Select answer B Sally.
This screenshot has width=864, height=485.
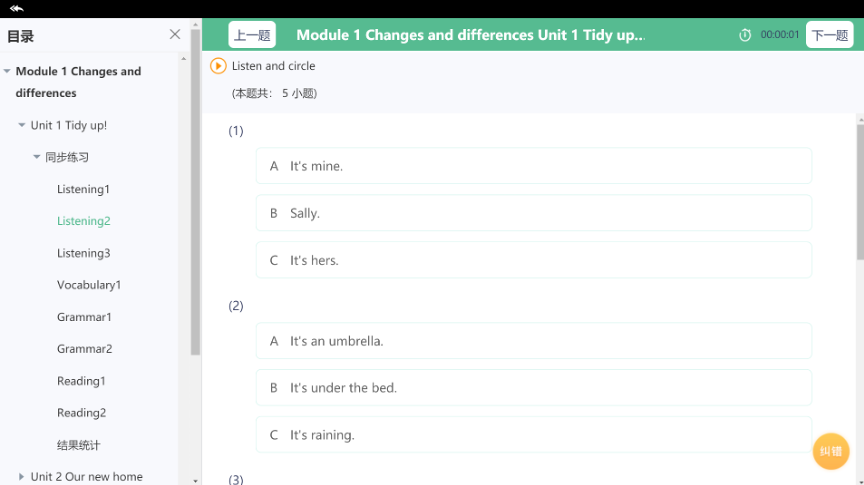point(533,213)
